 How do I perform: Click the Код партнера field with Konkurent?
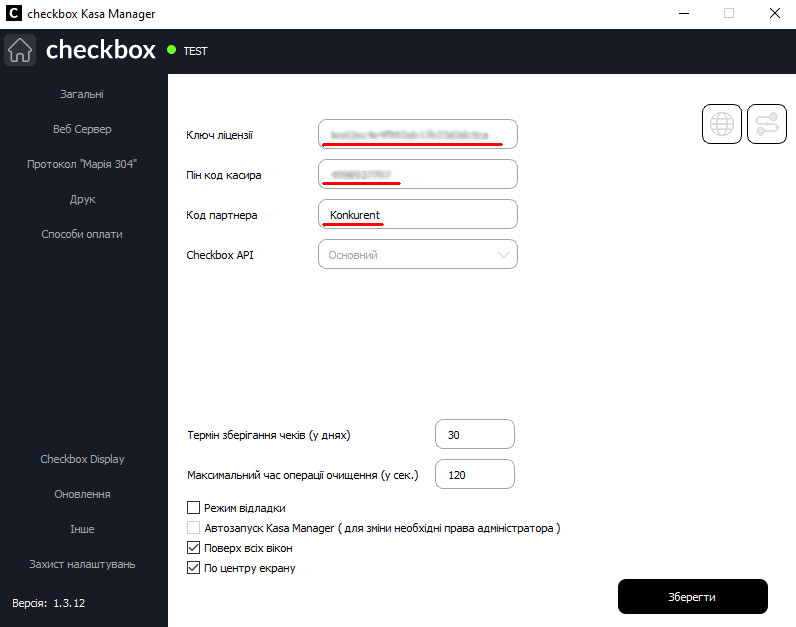(418, 215)
